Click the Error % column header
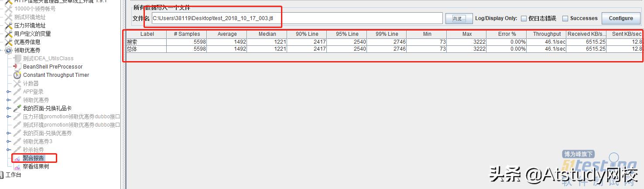 (507, 34)
